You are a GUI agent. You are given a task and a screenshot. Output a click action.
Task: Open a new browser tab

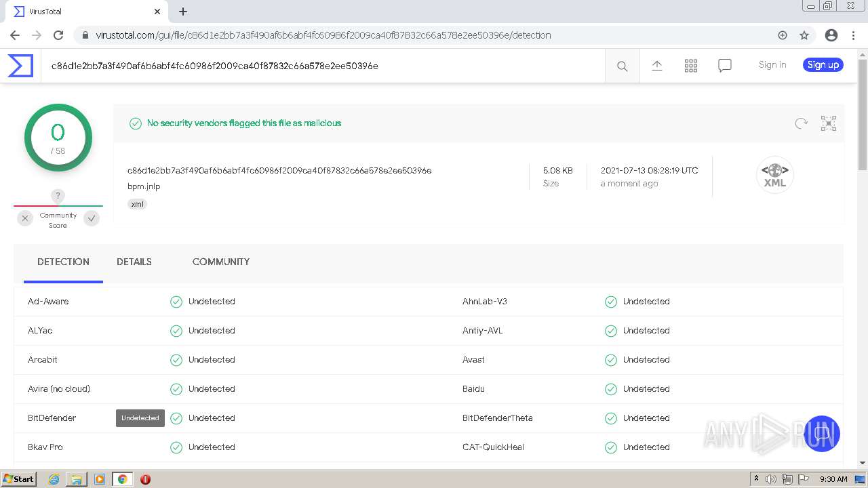click(183, 12)
